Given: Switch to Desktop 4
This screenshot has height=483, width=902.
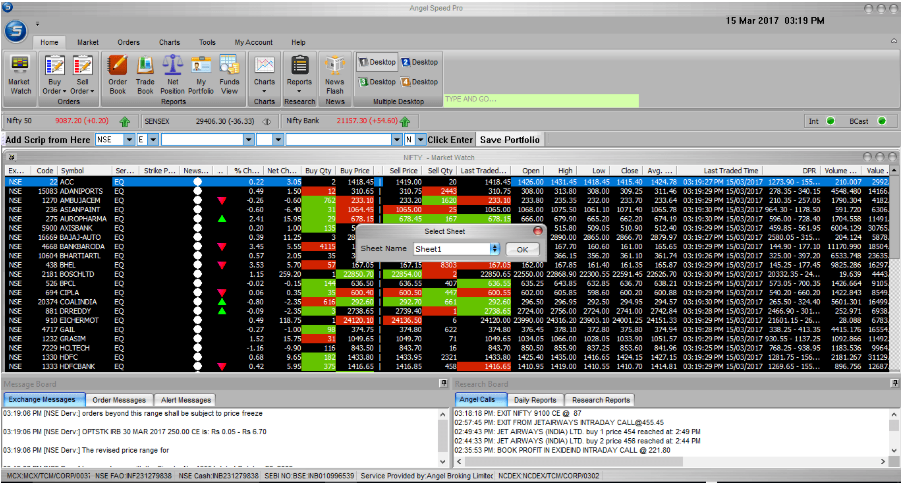Looking at the screenshot, I should 419,82.
